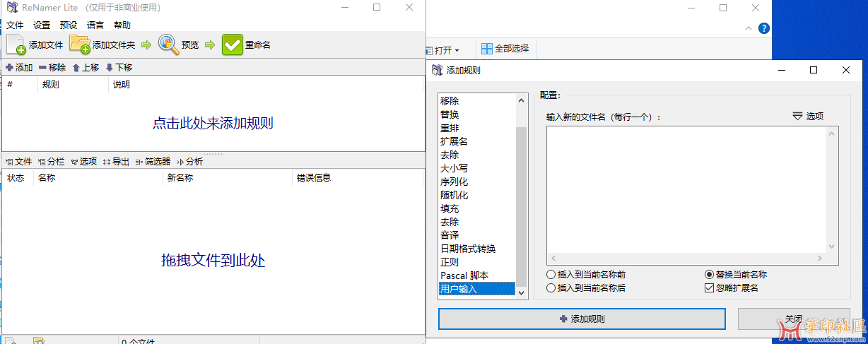The width and height of the screenshot is (868, 344).
Task: Select the 插入到当前名称后 radio button
Action: click(586, 287)
